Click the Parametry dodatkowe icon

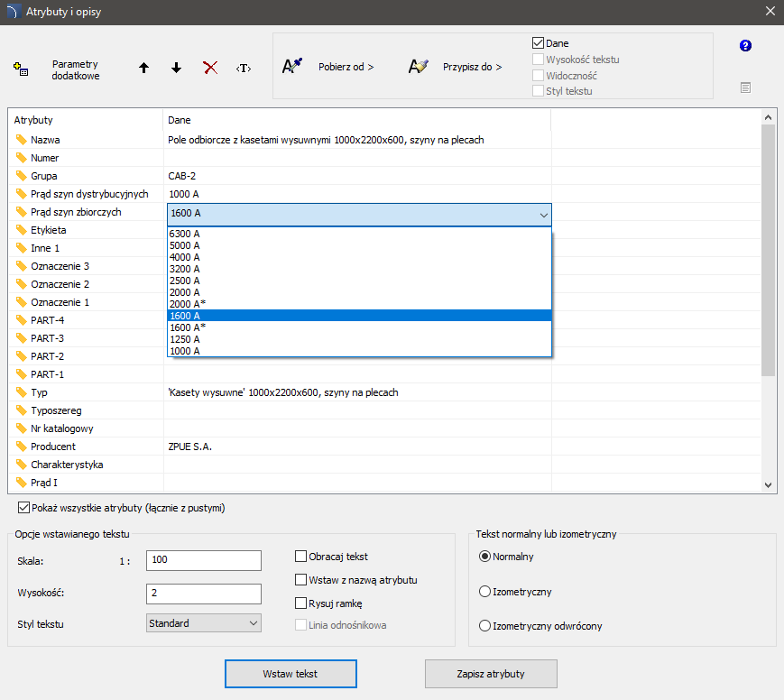pyautogui.click(x=21, y=69)
